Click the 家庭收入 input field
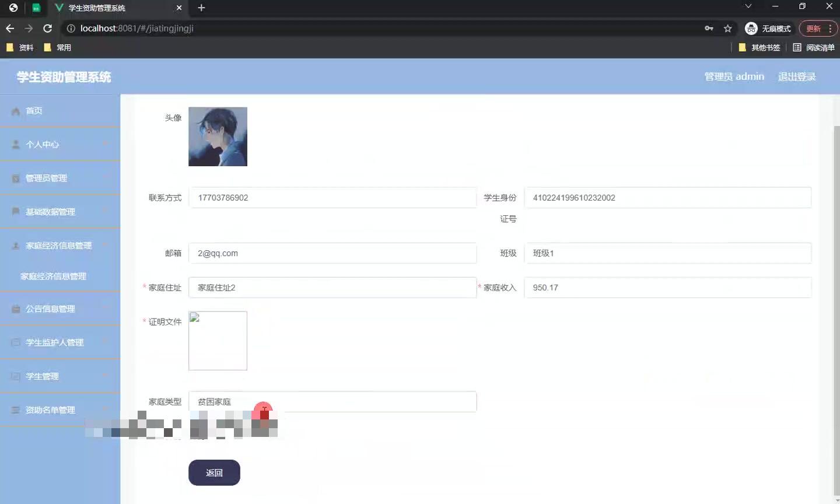The width and height of the screenshot is (840, 504). click(667, 288)
